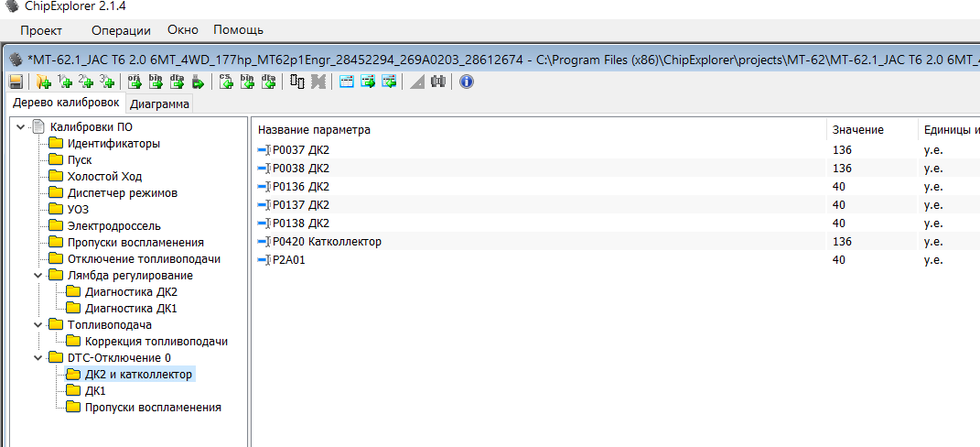Click the Save floppy disk toolbar icon
Image resolution: width=980 pixels, height=447 pixels.
(16, 82)
